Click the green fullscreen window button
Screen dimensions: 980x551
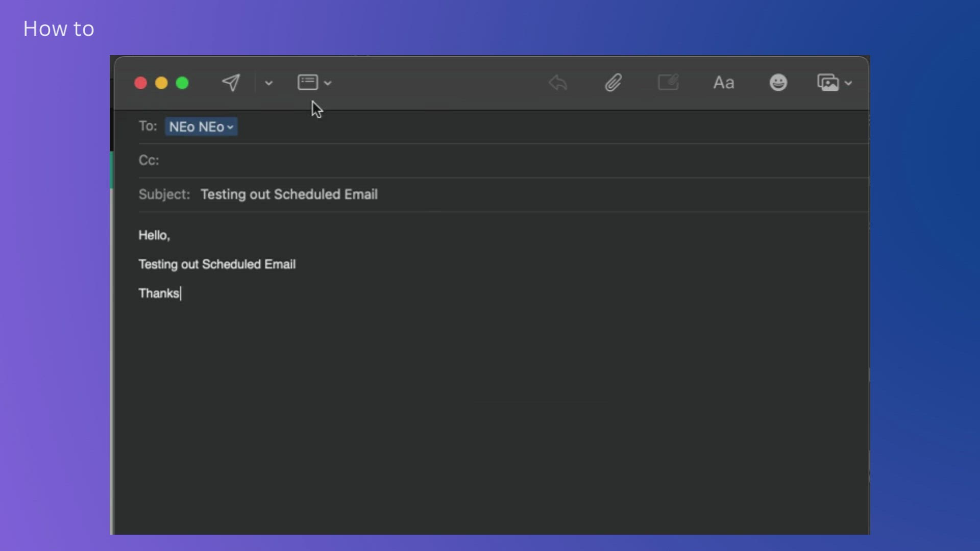click(182, 83)
